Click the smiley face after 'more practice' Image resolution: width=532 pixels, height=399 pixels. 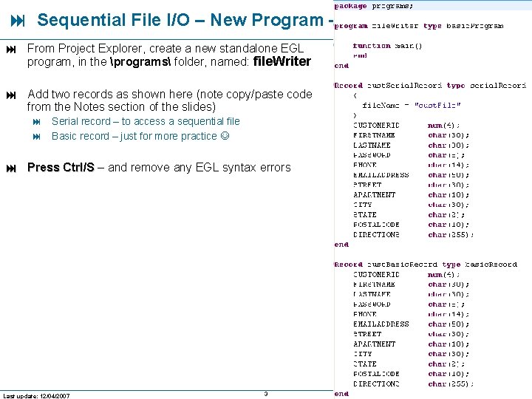225,136
